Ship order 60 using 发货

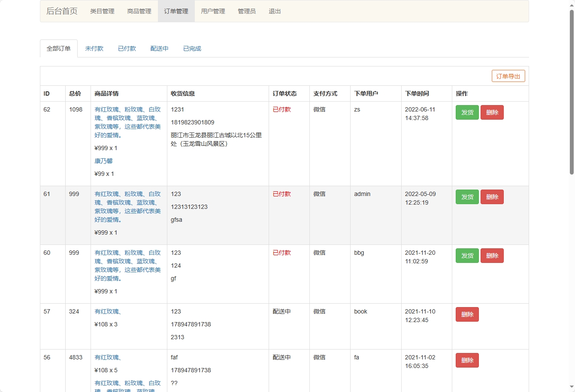coord(467,256)
